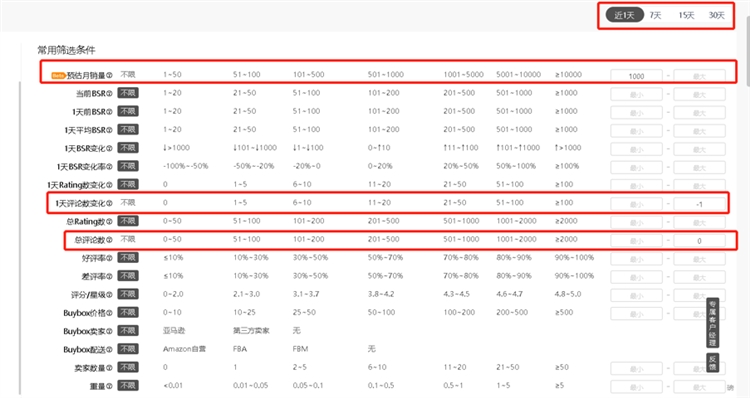
Task: Toggle 不限 in the 卖家数量 row
Action: click(x=128, y=367)
